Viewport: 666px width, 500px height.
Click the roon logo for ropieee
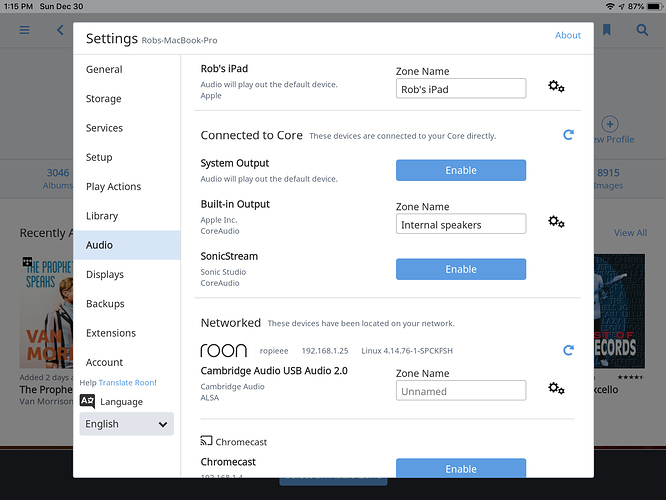pyautogui.click(x=223, y=350)
